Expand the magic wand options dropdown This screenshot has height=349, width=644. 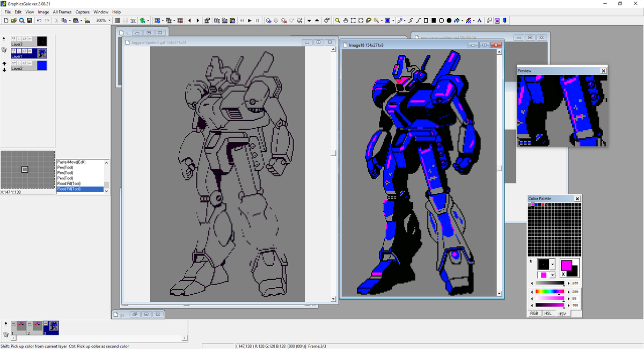pyautogui.click(x=382, y=20)
